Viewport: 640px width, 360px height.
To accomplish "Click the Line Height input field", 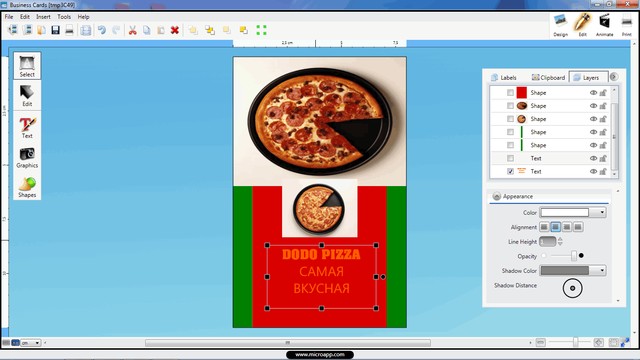I will click(x=547, y=242).
